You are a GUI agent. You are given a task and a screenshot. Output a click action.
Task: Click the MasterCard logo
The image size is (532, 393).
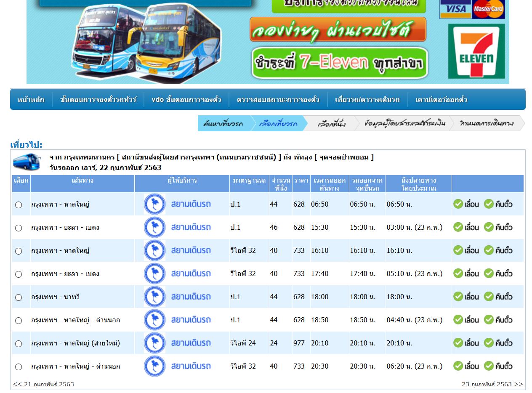click(488, 9)
